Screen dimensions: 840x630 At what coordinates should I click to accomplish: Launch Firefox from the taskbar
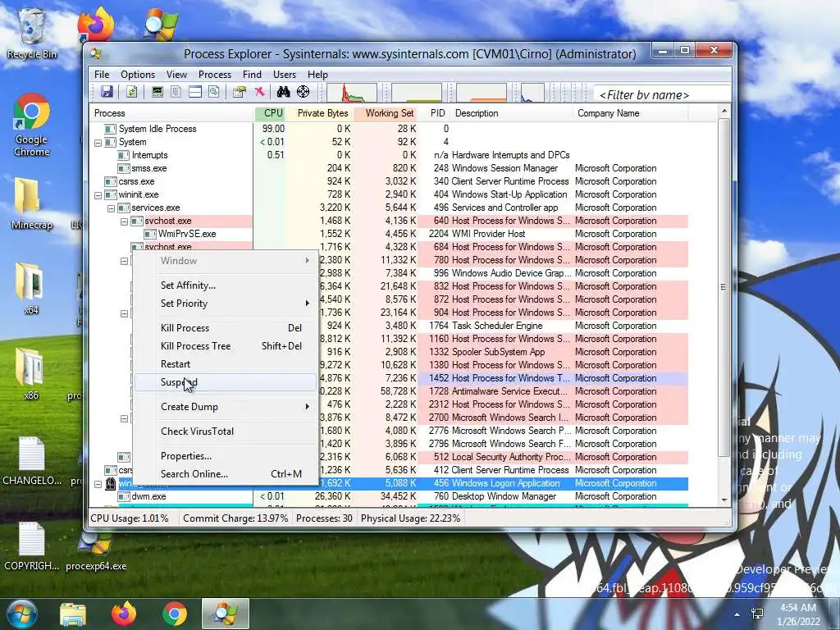click(x=124, y=614)
